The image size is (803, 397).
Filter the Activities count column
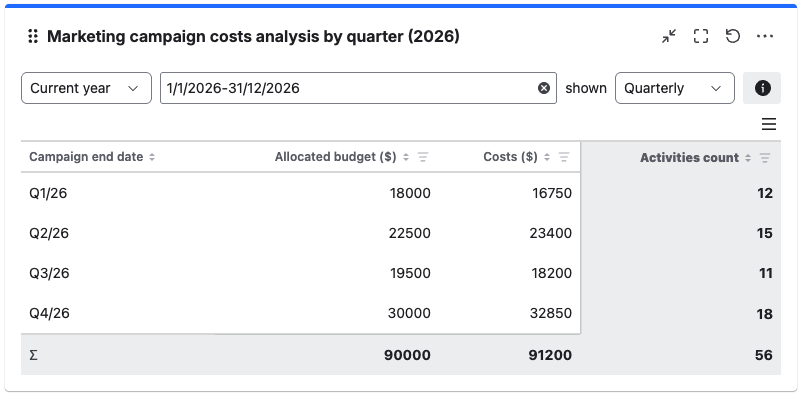tap(765, 158)
